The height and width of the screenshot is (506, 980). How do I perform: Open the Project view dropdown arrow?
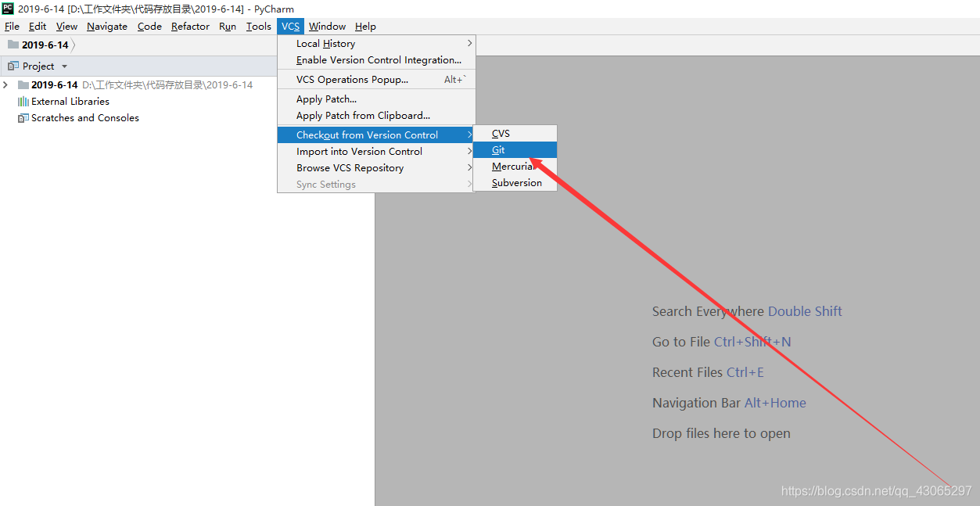[x=64, y=66]
